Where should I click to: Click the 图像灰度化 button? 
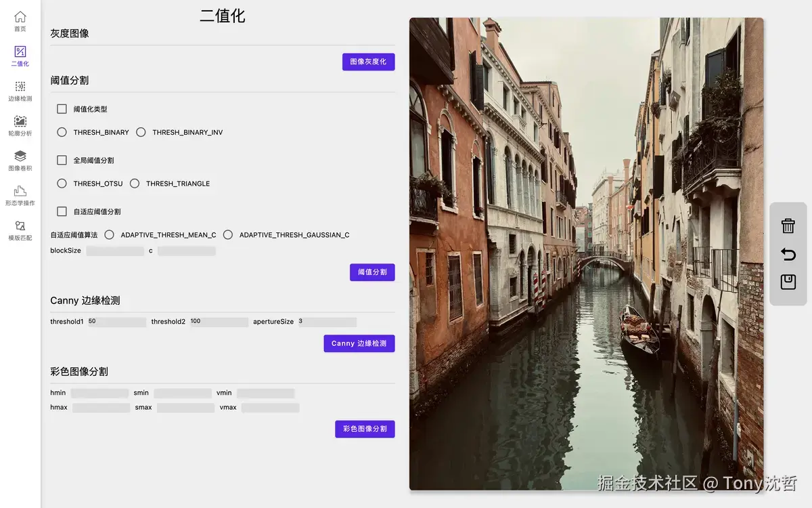(x=368, y=62)
